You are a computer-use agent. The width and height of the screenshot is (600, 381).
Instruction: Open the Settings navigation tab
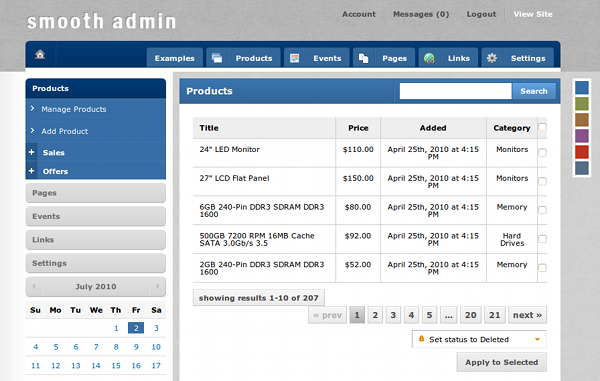517,58
